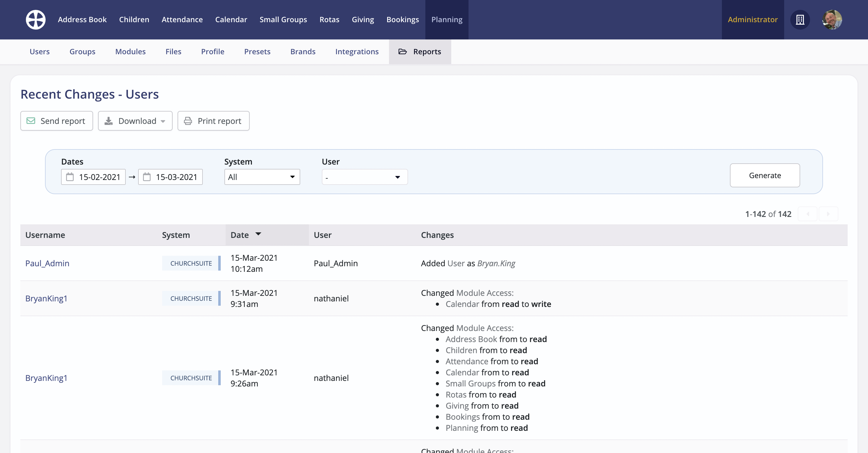Click the Reports folder icon

tap(402, 51)
